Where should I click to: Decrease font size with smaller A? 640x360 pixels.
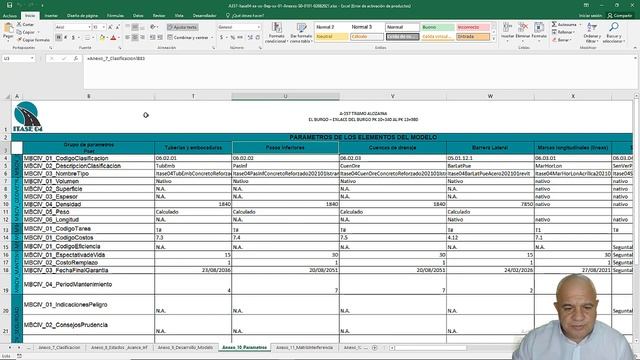point(118,27)
